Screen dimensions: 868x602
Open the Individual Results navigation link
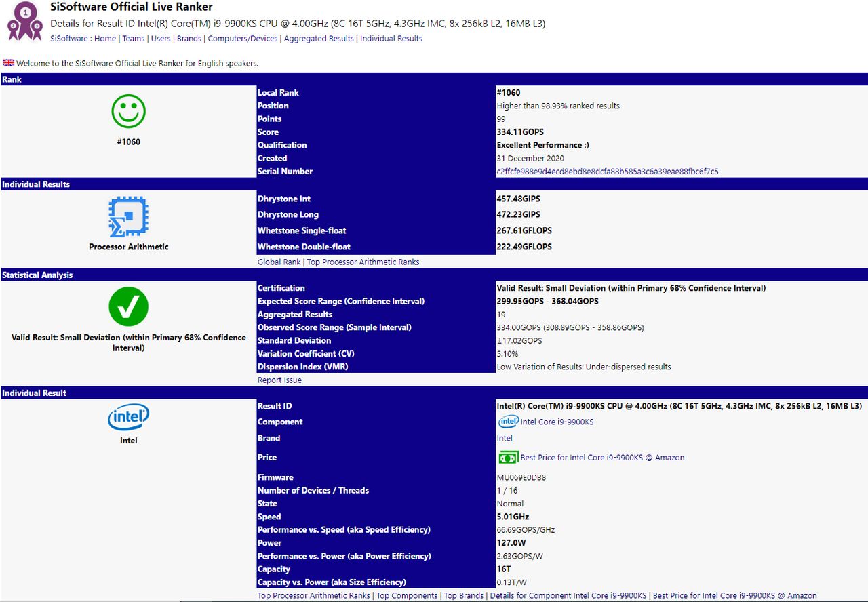click(391, 39)
